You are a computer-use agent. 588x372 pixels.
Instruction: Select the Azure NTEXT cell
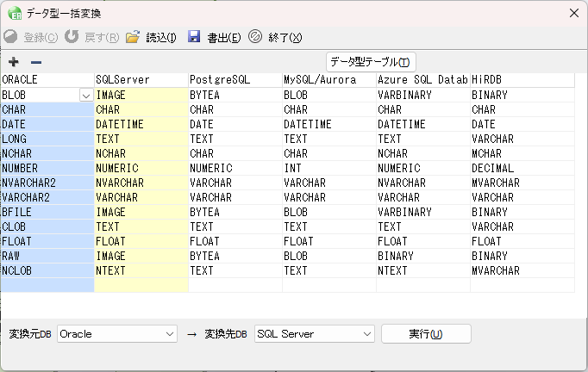pyautogui.click(x=423, y=270)
